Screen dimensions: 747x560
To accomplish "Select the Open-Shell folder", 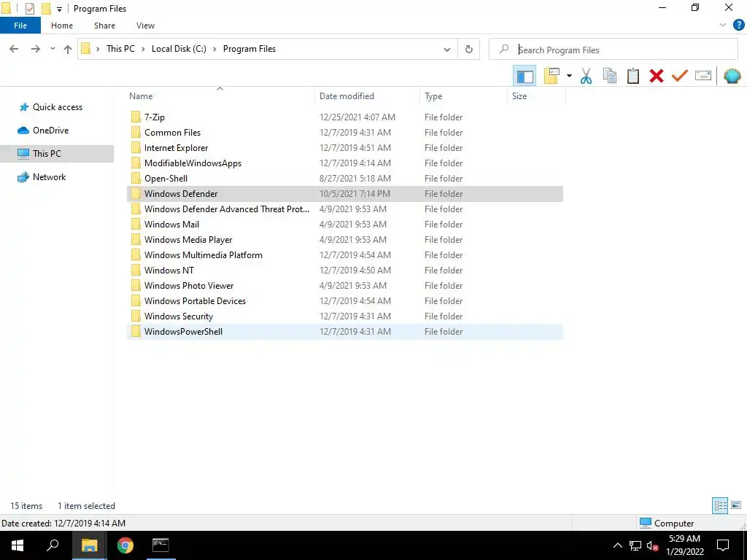I will coord(345,179).
